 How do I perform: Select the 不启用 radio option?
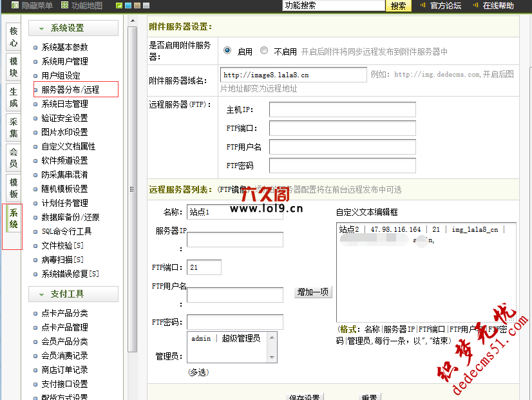(x=263, y=51)
